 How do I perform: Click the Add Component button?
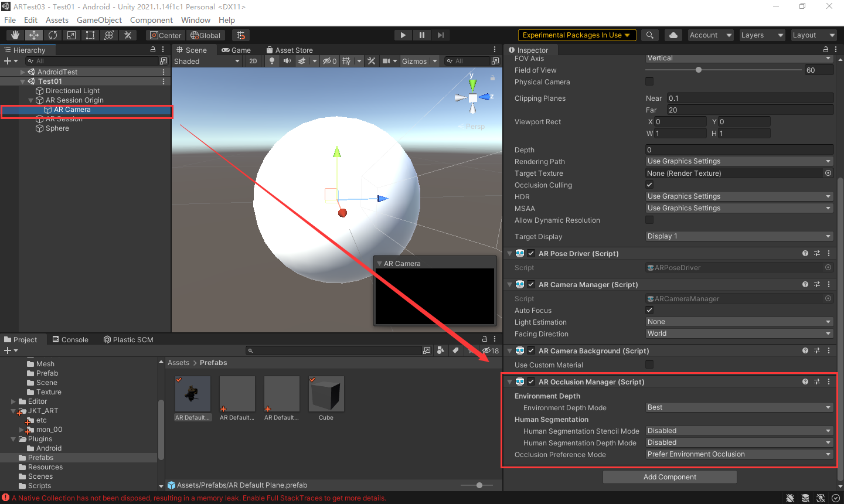pos(669,476)
